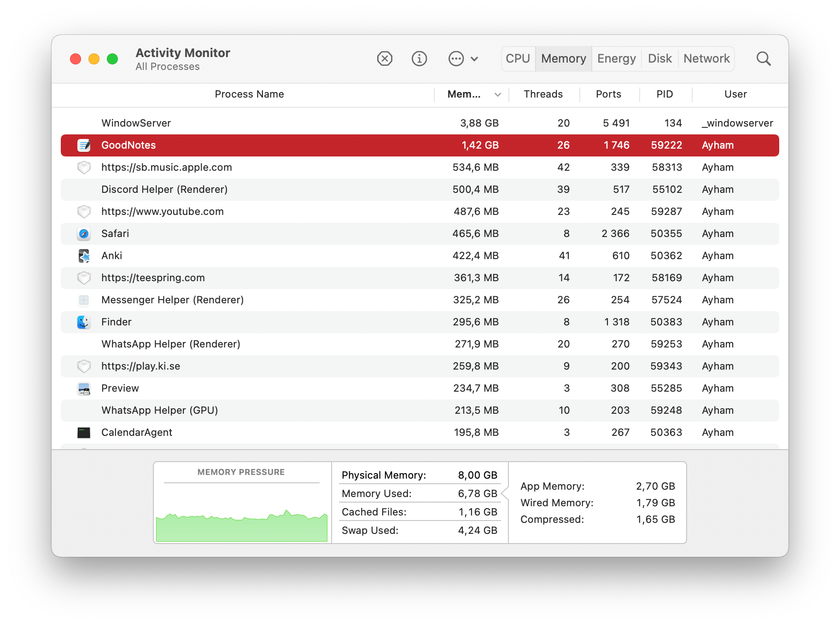Open the ellipsis more-options toolbar menu

pos(463,59)
